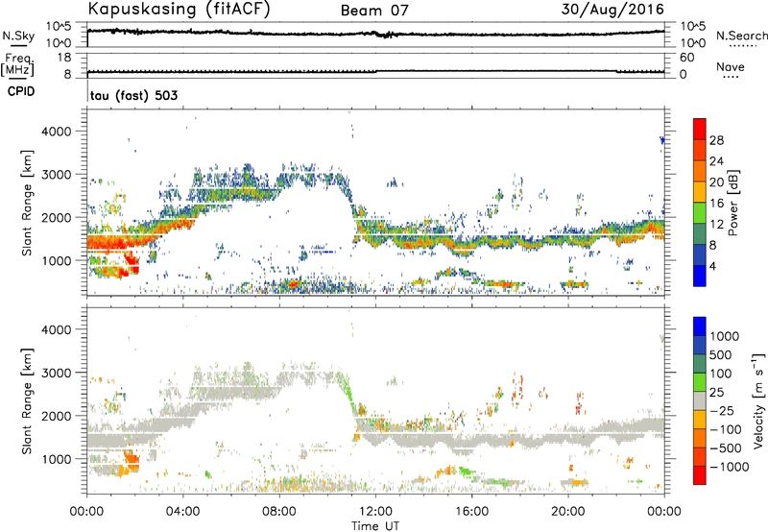The height and width of the screenshot is (532, 768).
Task: Click the Velocity [m s-1] colorbar label
Action: point(758,400)
